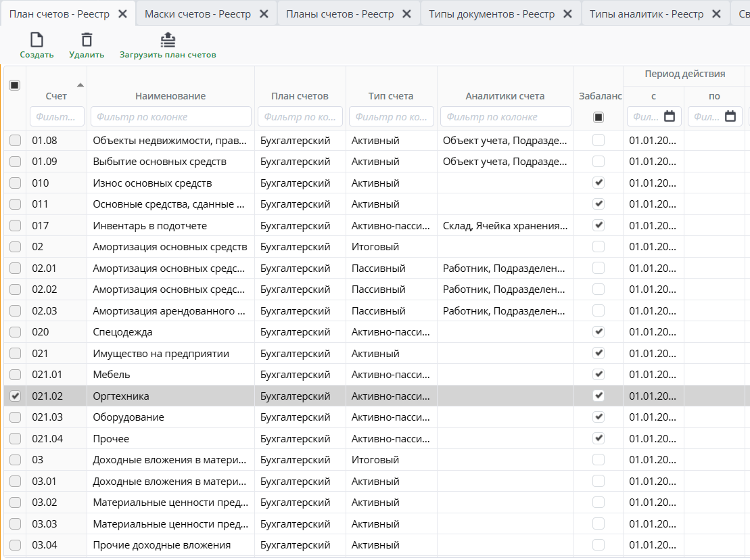Close the Маски счетов - Реестр tab
The width and height of the screenshot is (750, 560).
(264, 14)
